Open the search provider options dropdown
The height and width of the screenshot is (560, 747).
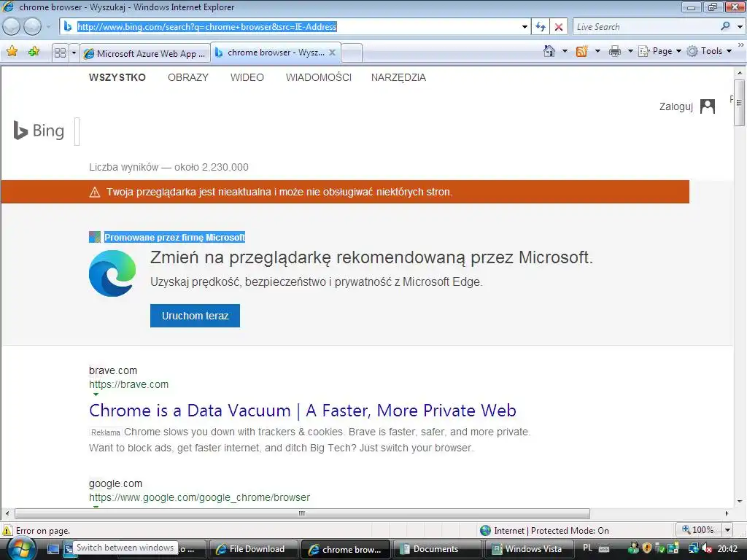click(x=740, y=27)
